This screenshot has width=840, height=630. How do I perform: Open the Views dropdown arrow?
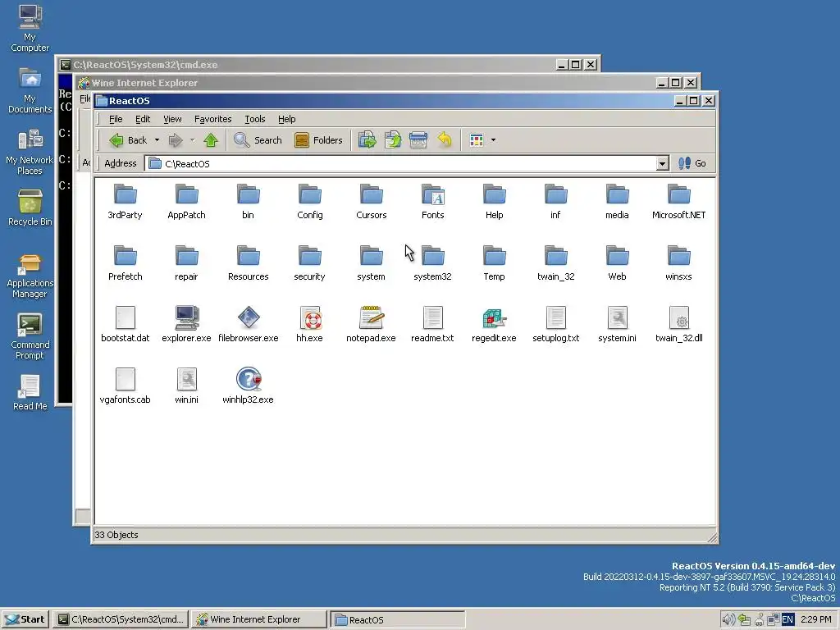pos(493,140)
